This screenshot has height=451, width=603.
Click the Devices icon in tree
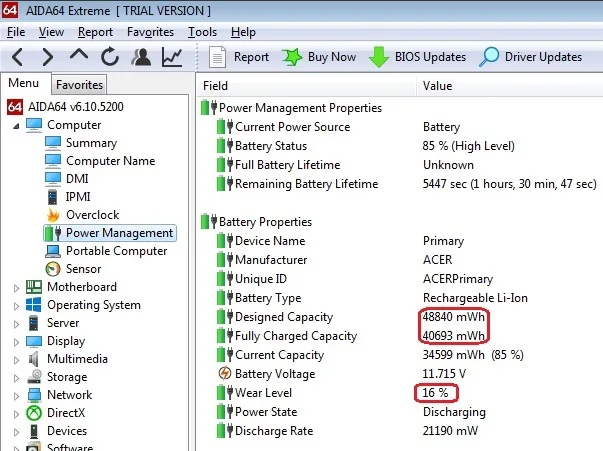point(34,431)
